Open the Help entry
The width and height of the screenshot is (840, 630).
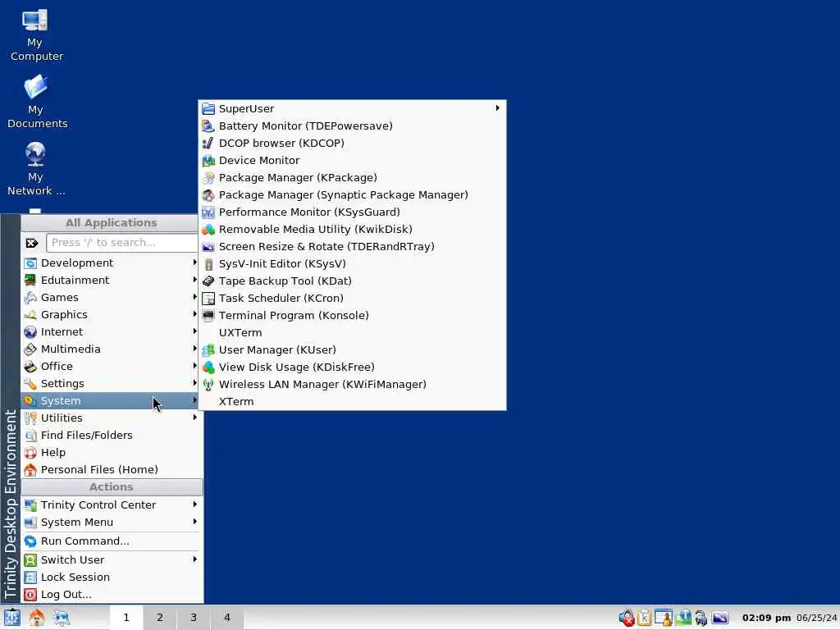[x=111, y=453]
